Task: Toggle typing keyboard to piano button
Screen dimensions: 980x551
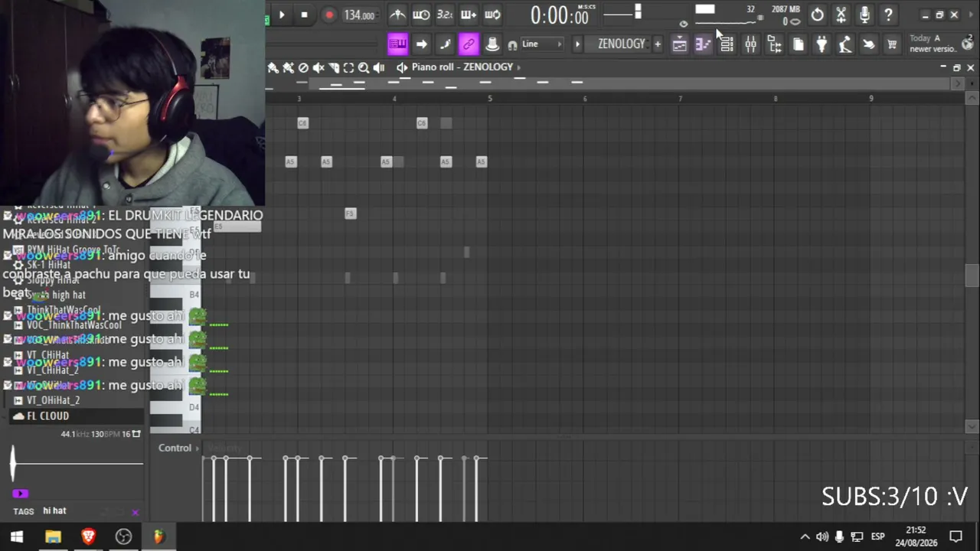Action: pos(397,44)
